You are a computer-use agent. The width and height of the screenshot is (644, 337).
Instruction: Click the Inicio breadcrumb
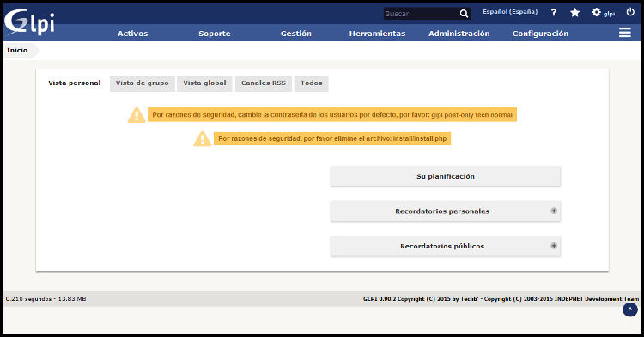click(x=17, y=50)
